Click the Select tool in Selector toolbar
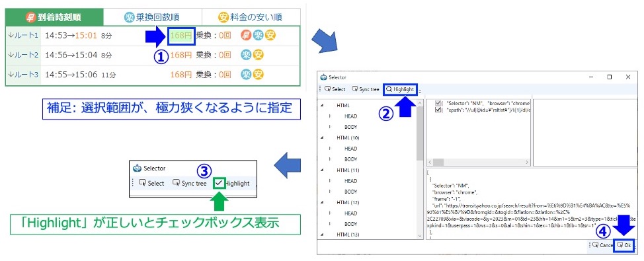This screenshot has width=644, height=261. 335,89
